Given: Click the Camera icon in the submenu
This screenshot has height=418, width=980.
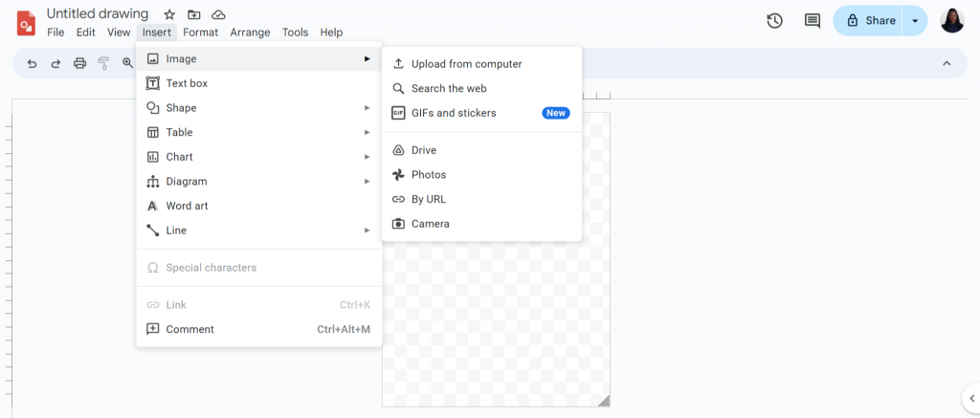Looking at the screenshot, I should pyautogui.click(x=398, y=224).
